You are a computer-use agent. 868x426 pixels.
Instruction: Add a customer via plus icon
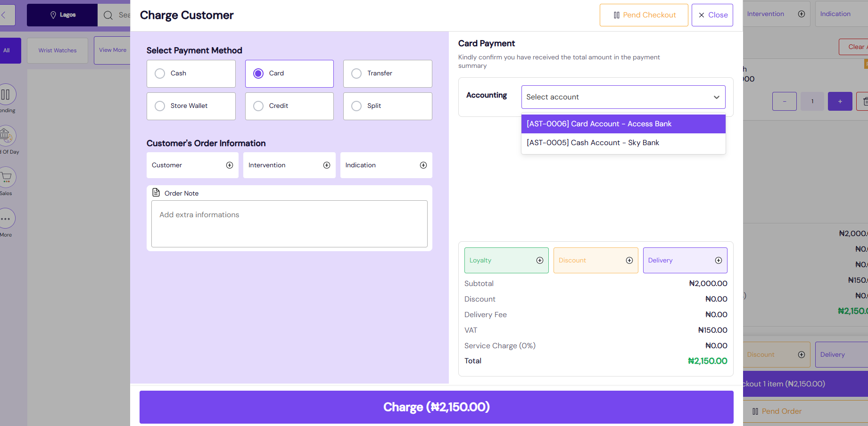230,165
